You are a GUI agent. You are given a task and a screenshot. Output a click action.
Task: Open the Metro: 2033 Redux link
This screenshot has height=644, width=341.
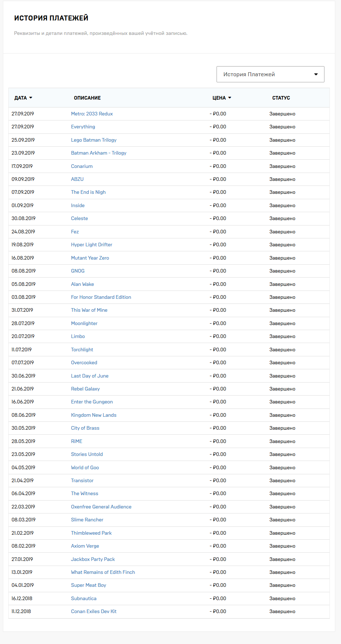[x=92, y=114]
